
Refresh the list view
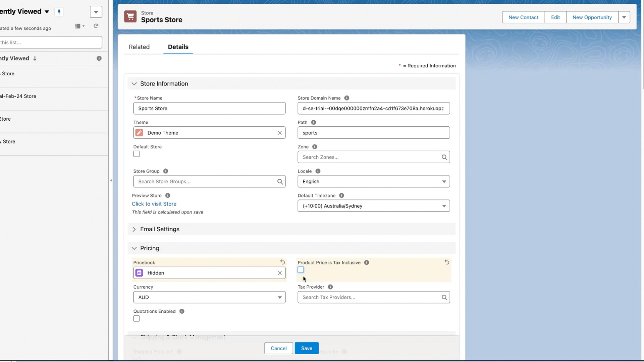pos(96,26)
